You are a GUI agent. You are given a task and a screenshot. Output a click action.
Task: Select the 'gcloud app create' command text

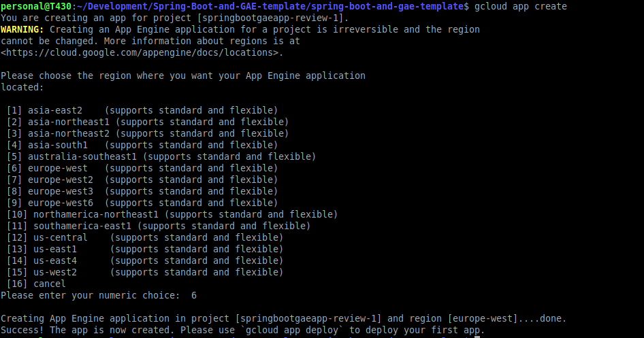[x=520, y=6]
